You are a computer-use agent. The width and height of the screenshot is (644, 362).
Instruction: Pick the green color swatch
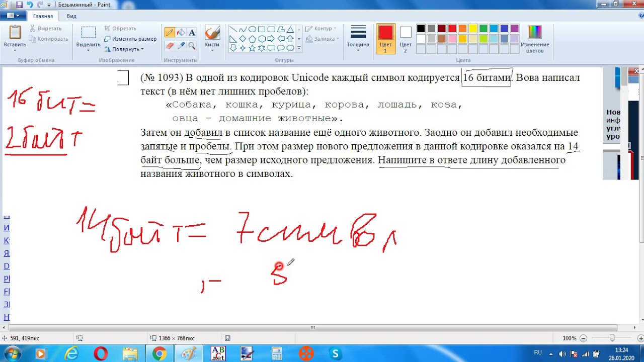pos(484,29)
